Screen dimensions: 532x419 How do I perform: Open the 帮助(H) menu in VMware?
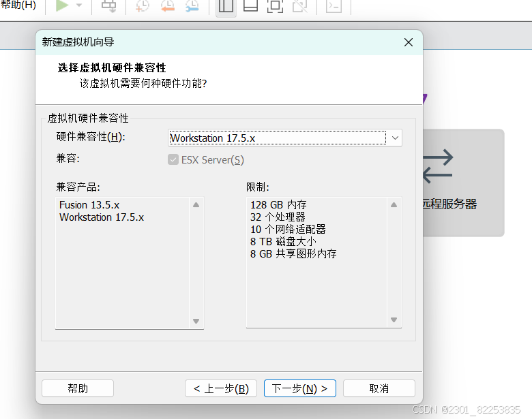click(18, 5)
